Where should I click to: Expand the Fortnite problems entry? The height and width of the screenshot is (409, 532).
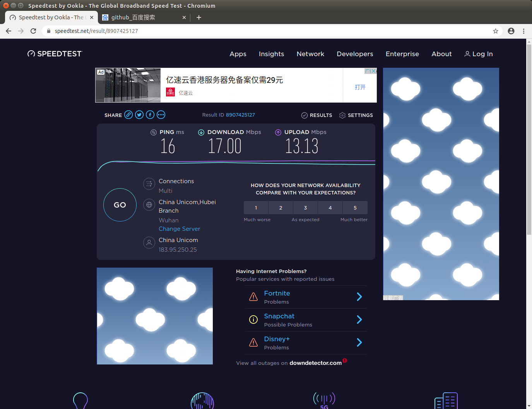359,297
